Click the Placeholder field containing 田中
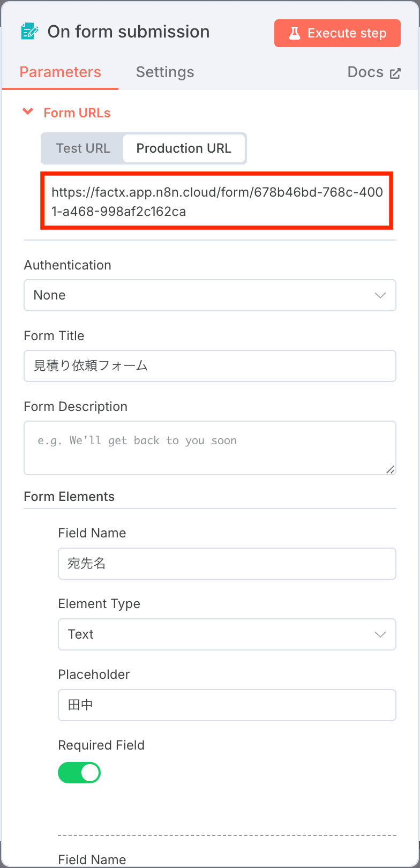Screen dimensions: 420x868 (227, 705)
